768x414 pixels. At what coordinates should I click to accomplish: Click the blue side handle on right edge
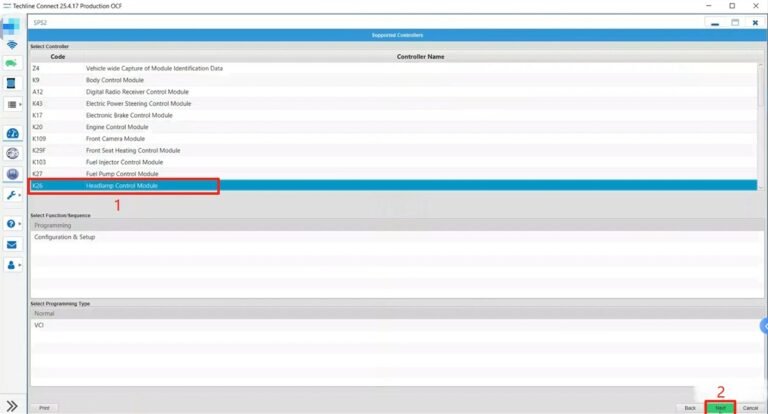[x=763, y=326]
